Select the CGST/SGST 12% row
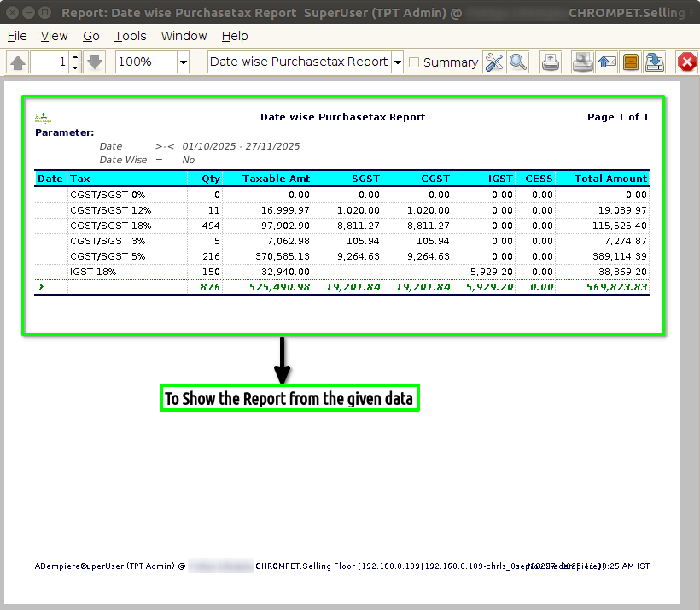The image size is (700, 610). [341, 210]
